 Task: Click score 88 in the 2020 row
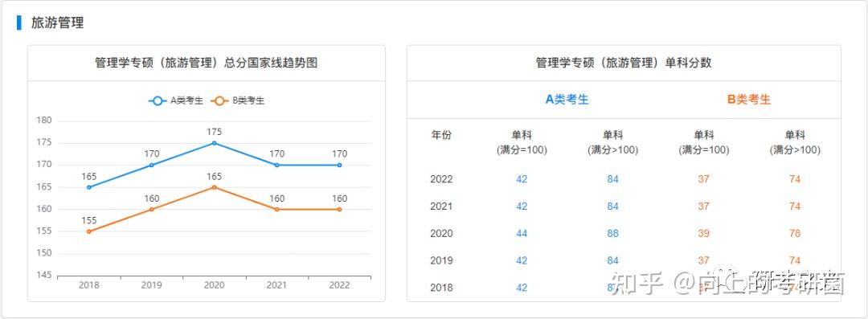(x=612, y=234)
